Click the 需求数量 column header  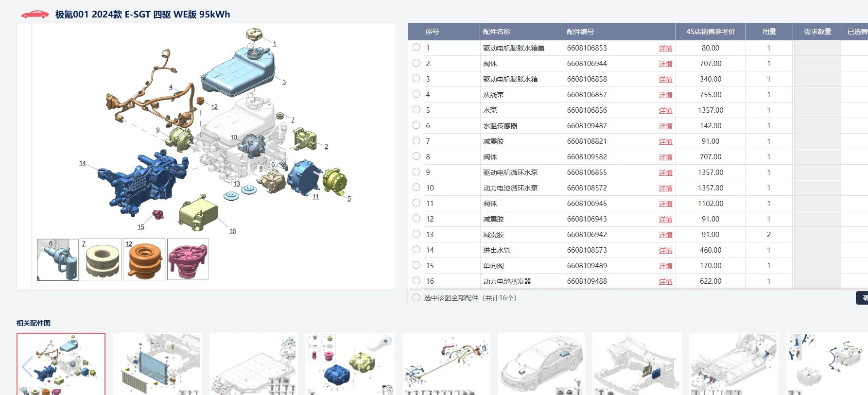click(817, 32)
